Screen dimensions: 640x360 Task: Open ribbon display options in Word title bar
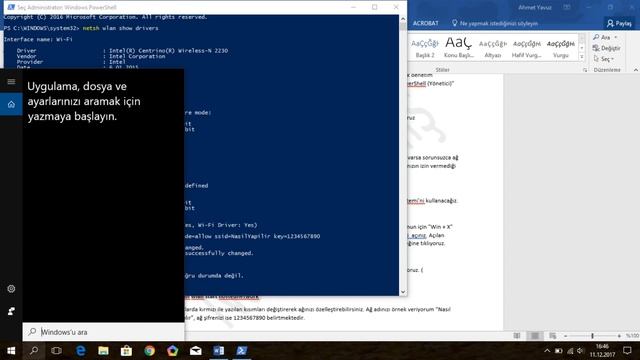point(567,7)
